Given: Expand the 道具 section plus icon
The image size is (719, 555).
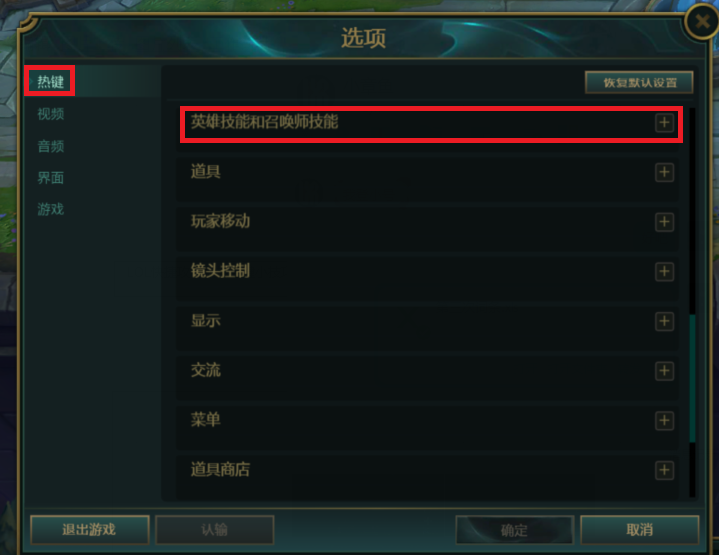Looking at the screenshot, I should 664,172.
